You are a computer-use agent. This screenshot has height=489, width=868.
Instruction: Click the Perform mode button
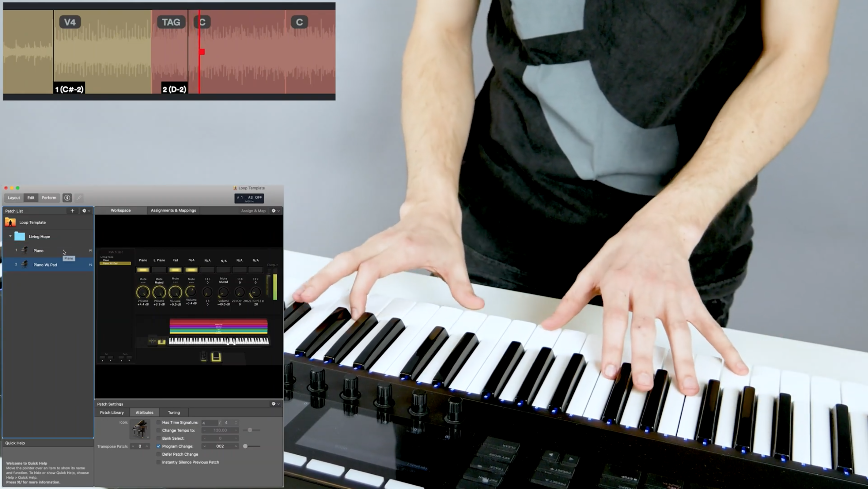[x=49, y=197]
